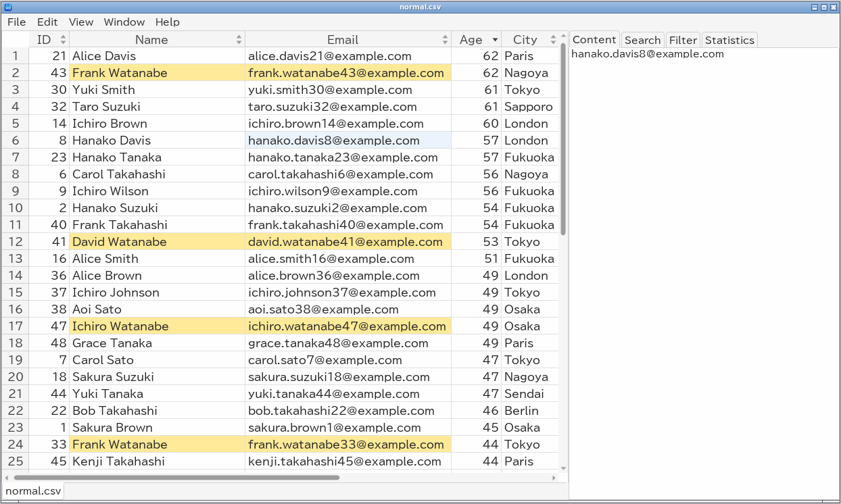Screen dimensions: 841x504
Task: Select the cell 'Aoi Sato'
Action: [x=157, y=309]
